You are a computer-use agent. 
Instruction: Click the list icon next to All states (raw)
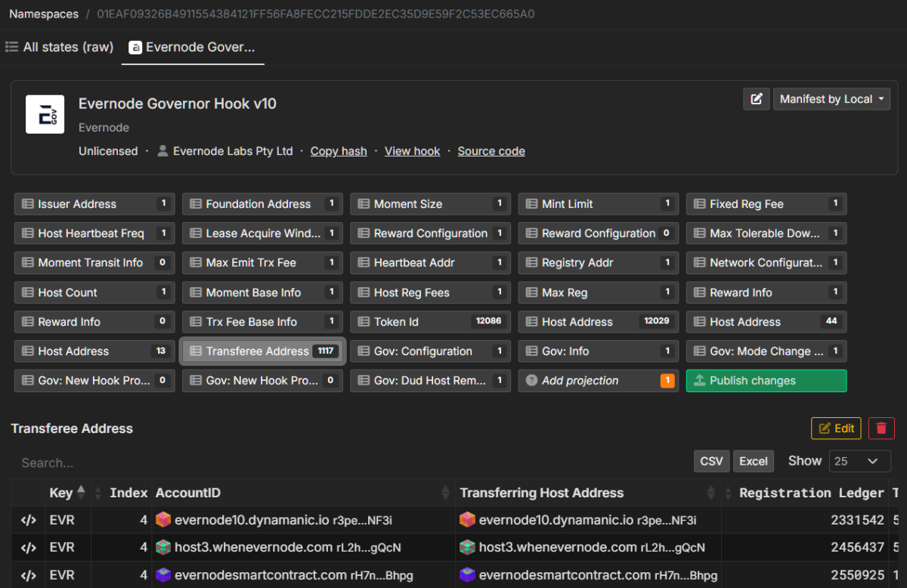[x=11, y=47]
